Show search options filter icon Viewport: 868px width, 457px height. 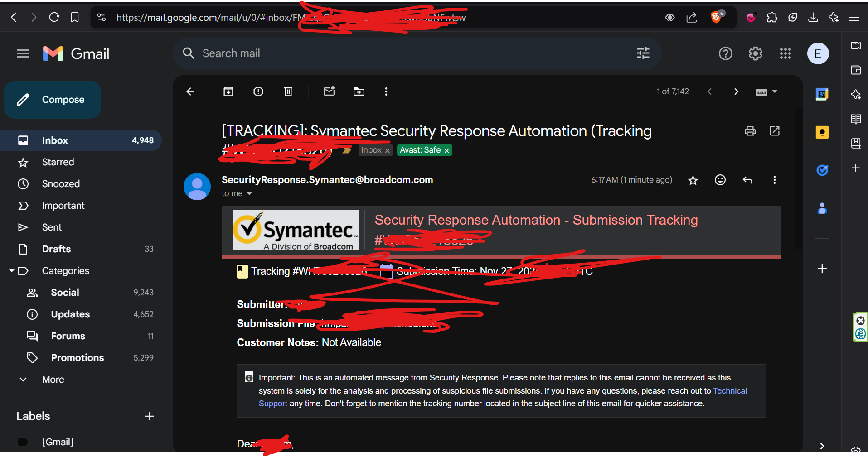point(643,53)
